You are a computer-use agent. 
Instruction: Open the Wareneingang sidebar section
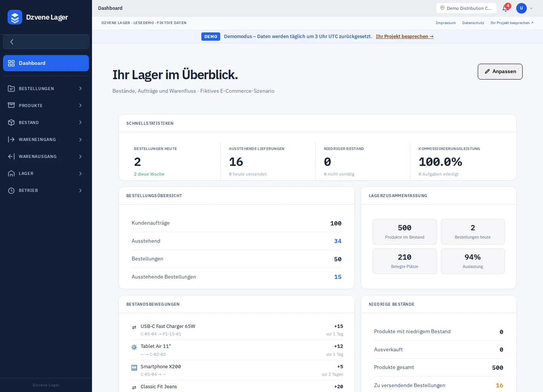coord(46,139)
